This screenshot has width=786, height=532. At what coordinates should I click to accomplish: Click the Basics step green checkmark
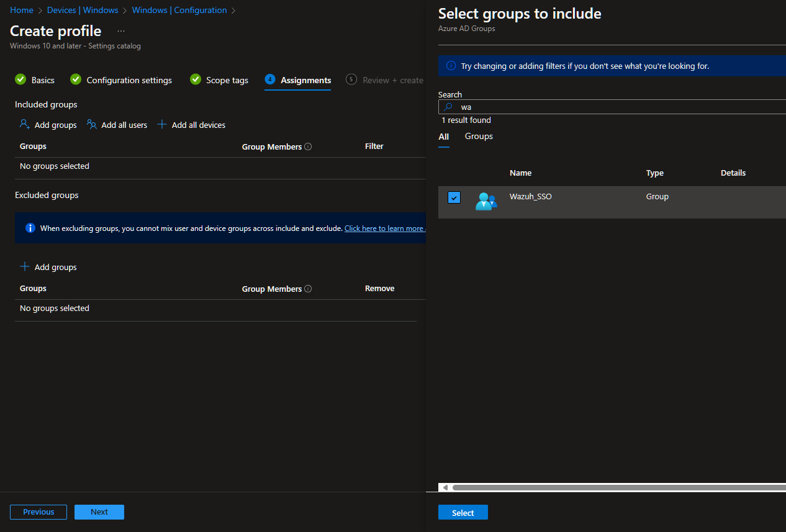pos(20,79)
